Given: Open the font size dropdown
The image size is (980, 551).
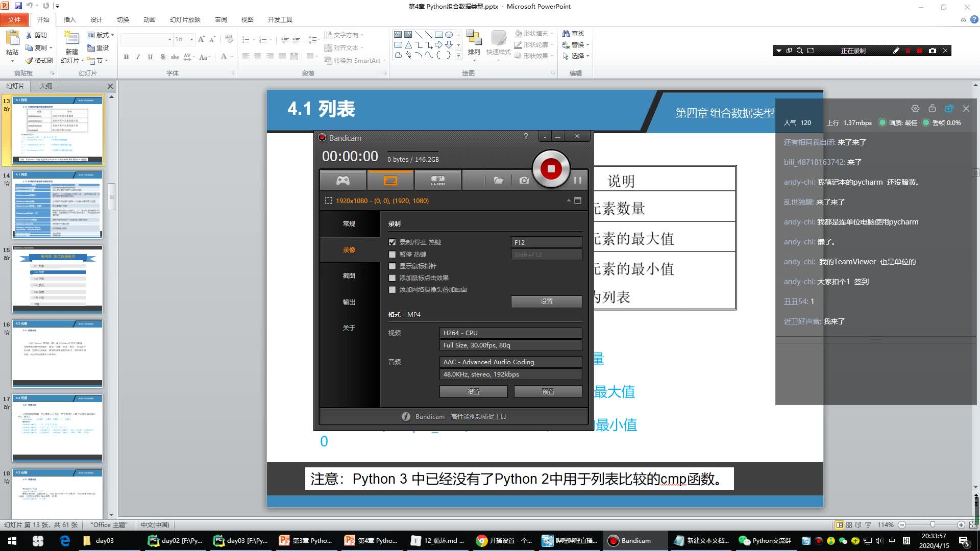Looking at the screenshot, I should (x=191, y=39).
